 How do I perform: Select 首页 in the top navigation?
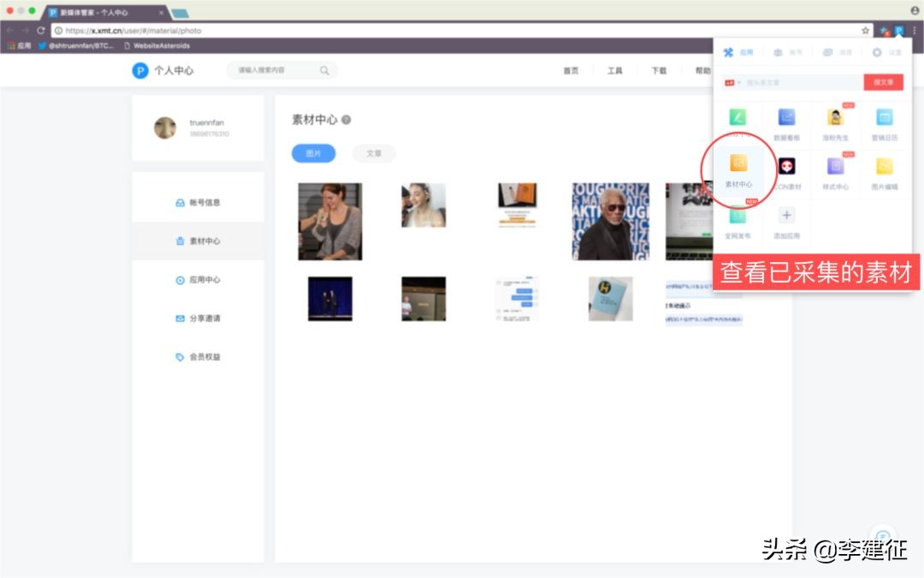[571, 70]
